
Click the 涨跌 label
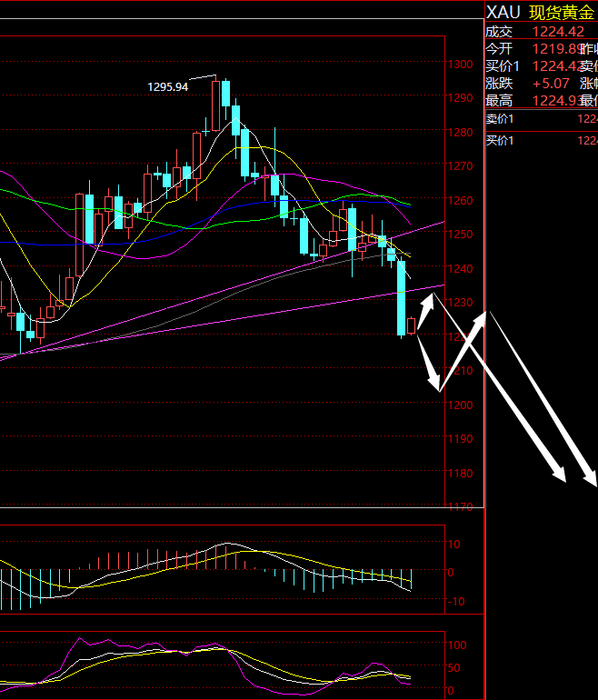click(499, 84)
